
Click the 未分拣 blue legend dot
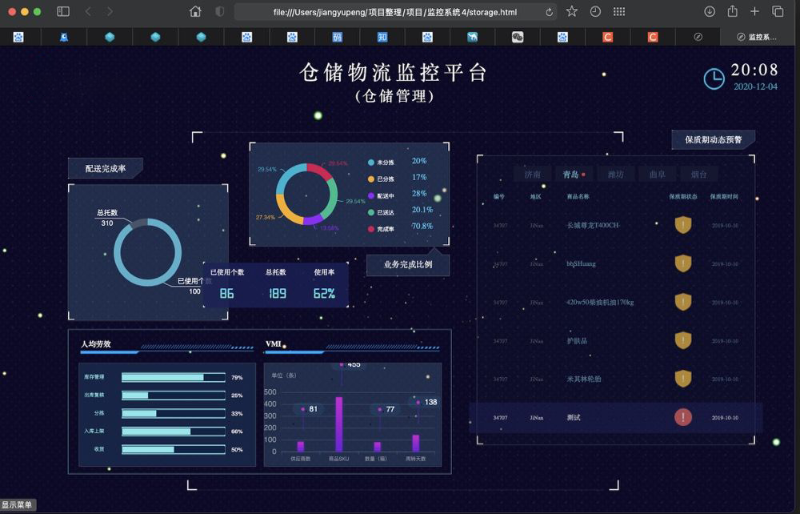[x=372, y=161]
